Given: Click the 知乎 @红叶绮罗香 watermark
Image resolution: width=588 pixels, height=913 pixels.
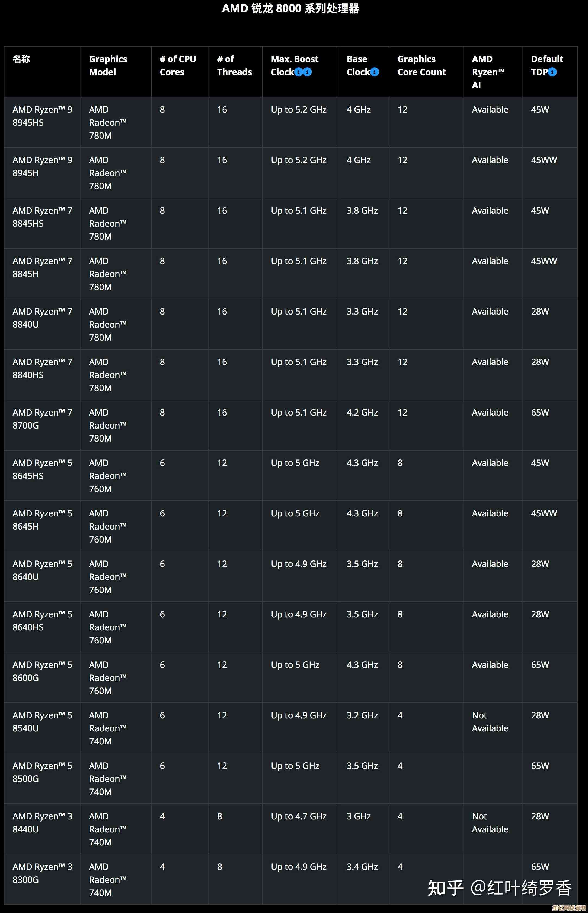Looking at the screenshot, I should [499, 887].
